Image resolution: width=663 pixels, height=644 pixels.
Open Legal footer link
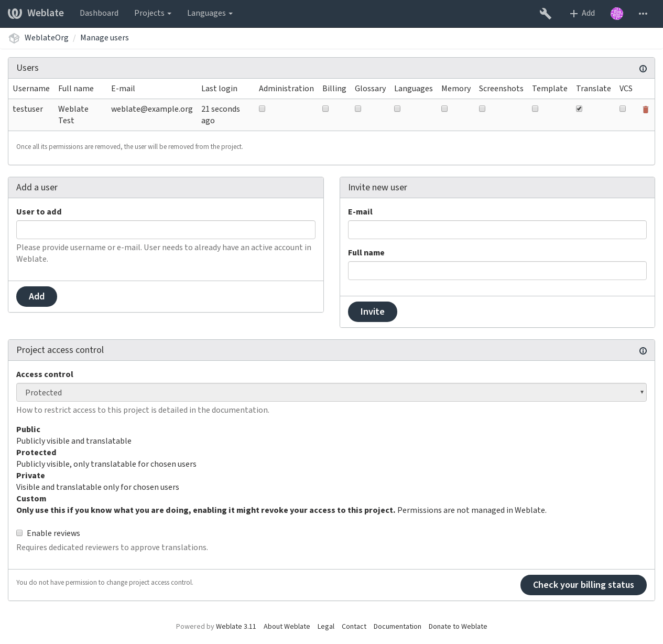click(x=326, y=626)
